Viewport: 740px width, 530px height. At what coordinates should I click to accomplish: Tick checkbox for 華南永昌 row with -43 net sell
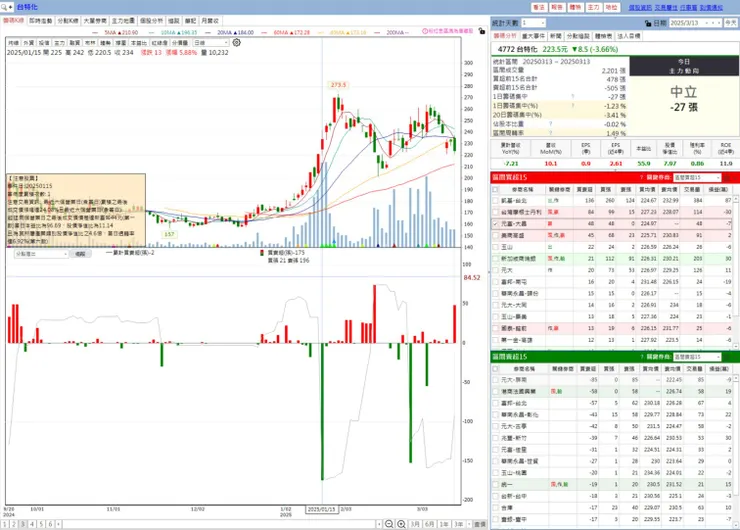coord(495,414)
